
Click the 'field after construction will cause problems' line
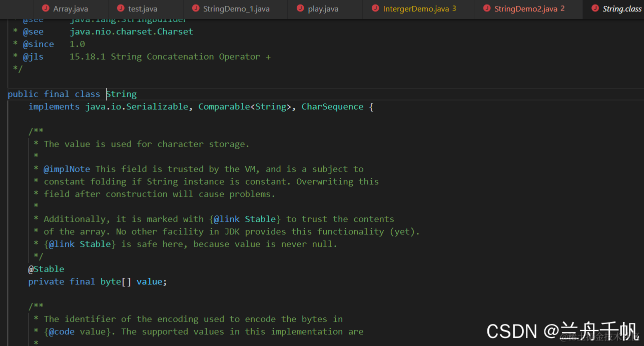tap(160, 194)
